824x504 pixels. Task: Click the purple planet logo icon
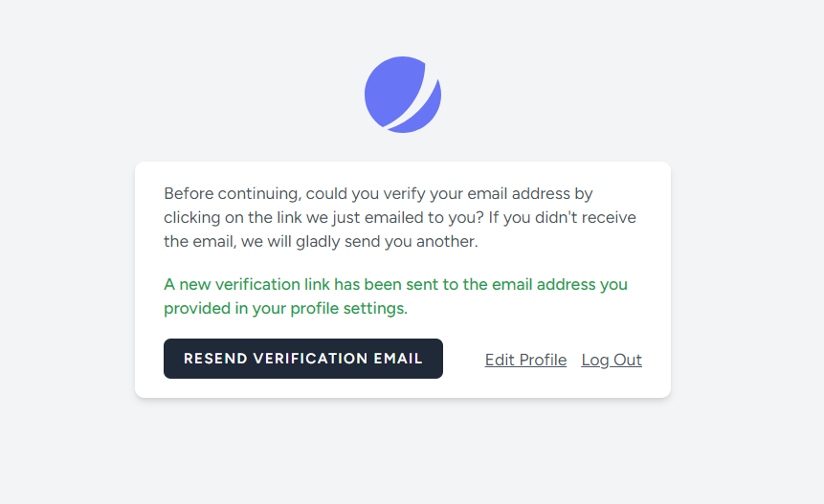pos(402,95)
